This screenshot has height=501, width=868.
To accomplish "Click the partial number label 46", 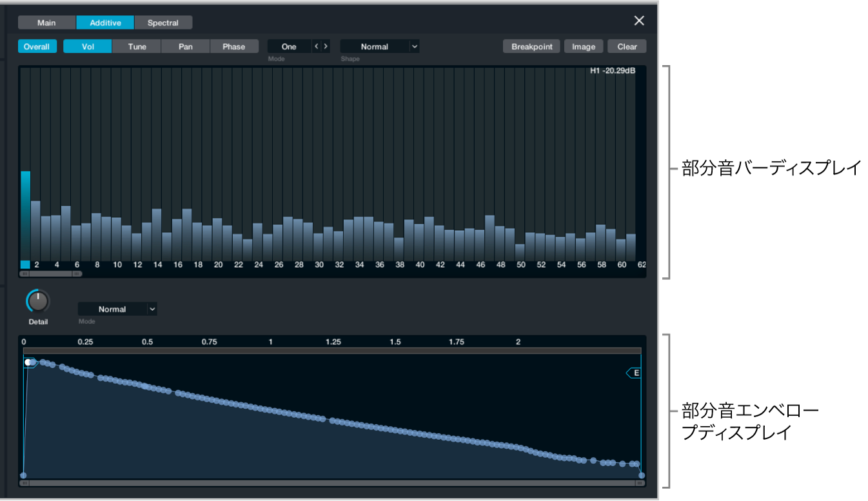I will click(x=480, y=265).
